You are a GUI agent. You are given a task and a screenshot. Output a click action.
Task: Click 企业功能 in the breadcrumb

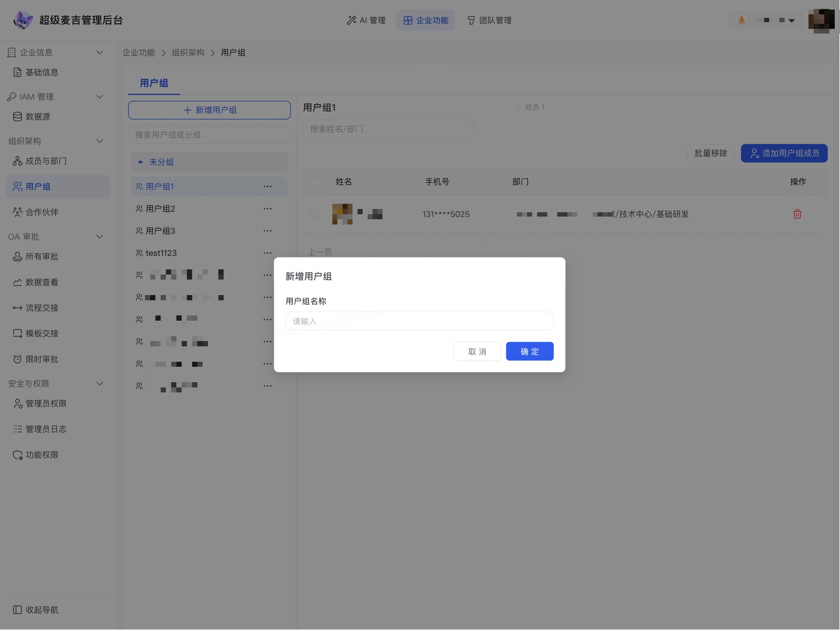(138, 53)
